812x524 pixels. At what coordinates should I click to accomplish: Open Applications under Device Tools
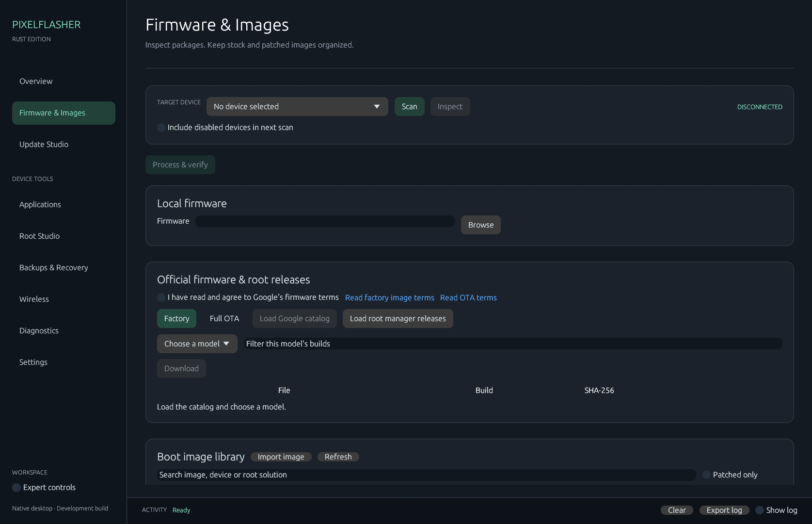pyautogui.click(x=64, y=205)
